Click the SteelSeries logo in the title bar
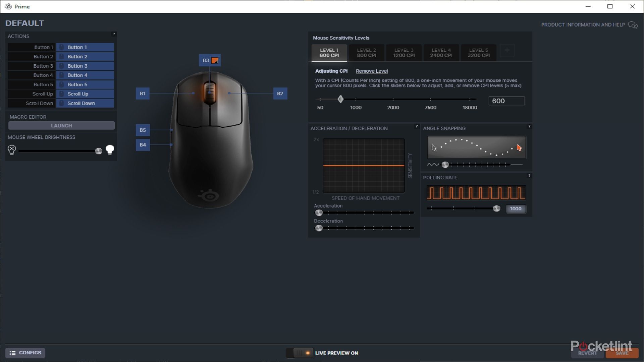644x362 pixels. coord(8,6)
